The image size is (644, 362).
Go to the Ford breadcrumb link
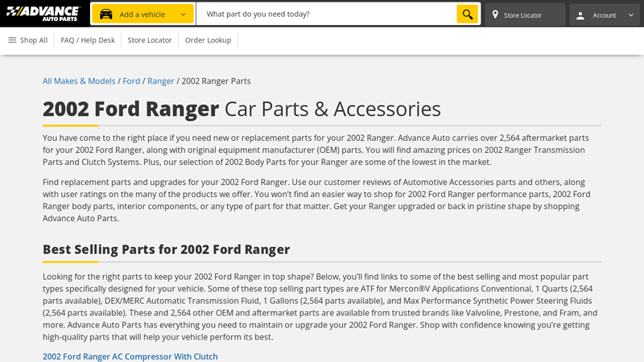point(131,81)
